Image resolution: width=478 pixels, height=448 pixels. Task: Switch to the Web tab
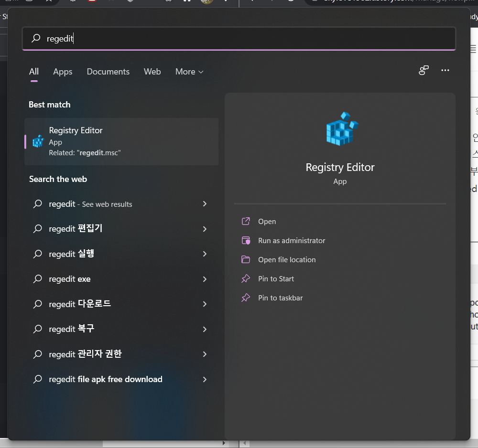(x=152, y=72)
